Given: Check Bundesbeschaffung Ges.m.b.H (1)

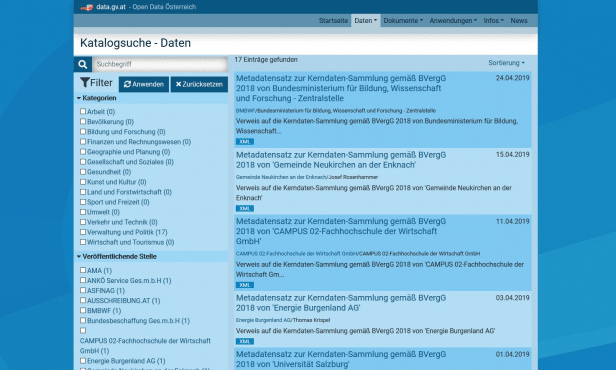Looking at the screenshot, I should pyautogui.click(x=83, y=321).
